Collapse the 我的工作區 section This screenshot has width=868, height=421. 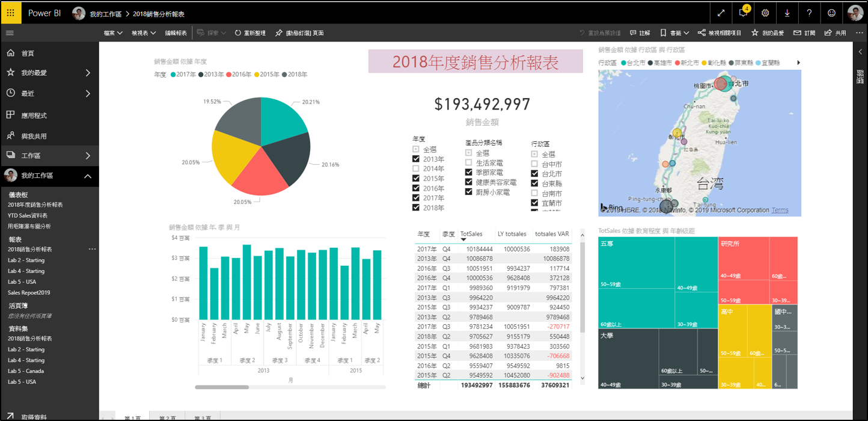88,176
